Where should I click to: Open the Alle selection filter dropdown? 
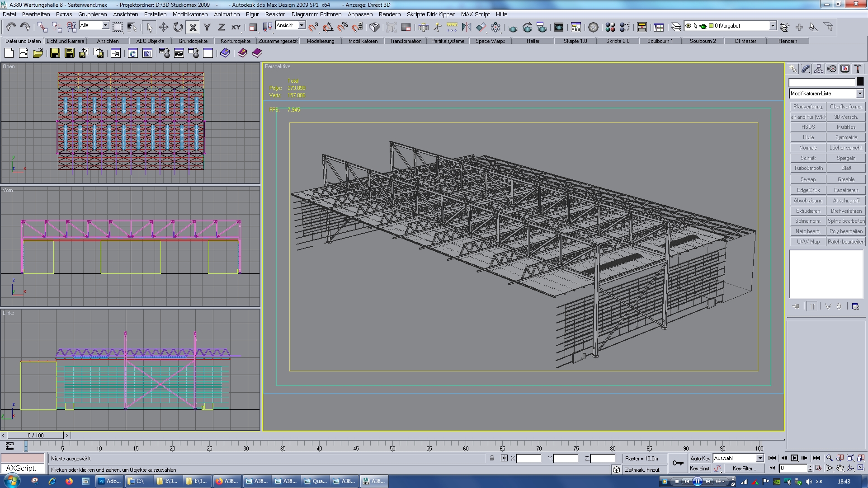coord(105,26)
